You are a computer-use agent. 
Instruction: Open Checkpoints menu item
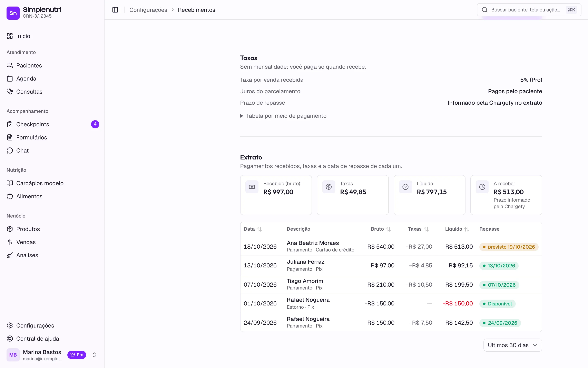[x=52, y=124]
